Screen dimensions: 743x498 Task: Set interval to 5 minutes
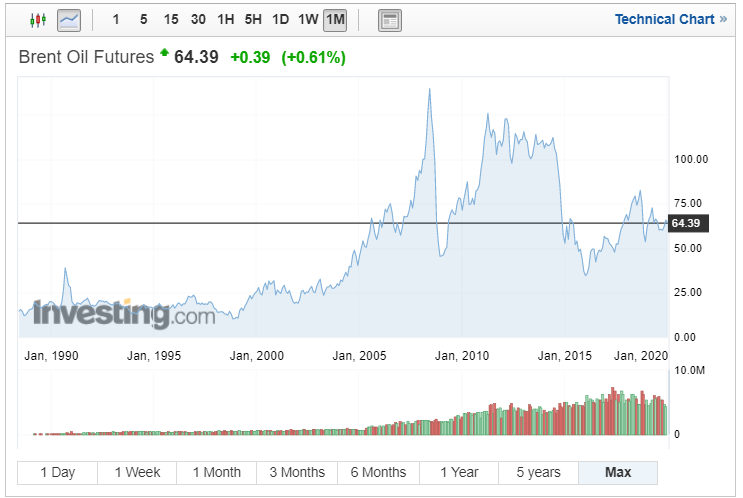pyautogui.click(x=143, y=19)
